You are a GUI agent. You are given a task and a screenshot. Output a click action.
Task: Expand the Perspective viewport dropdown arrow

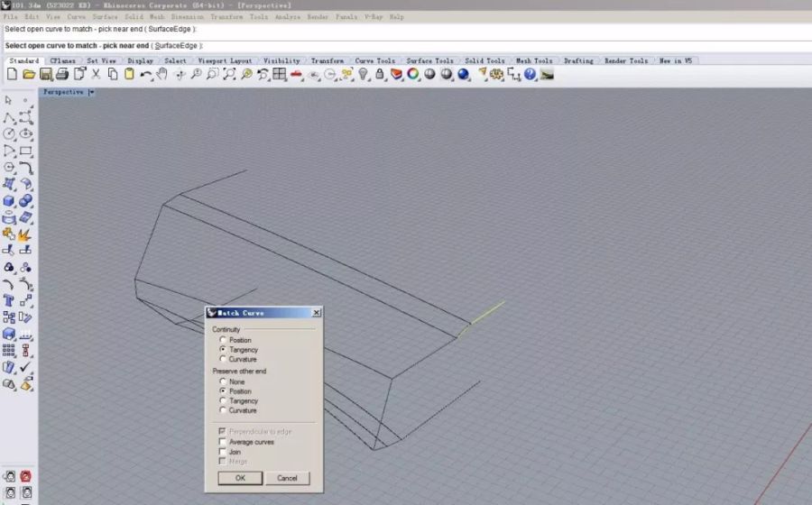pyautogui.click(x=91, y=92)
